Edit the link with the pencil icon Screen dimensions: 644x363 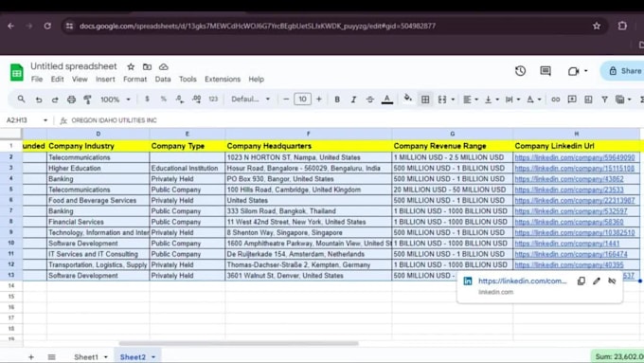pos(597,281)
